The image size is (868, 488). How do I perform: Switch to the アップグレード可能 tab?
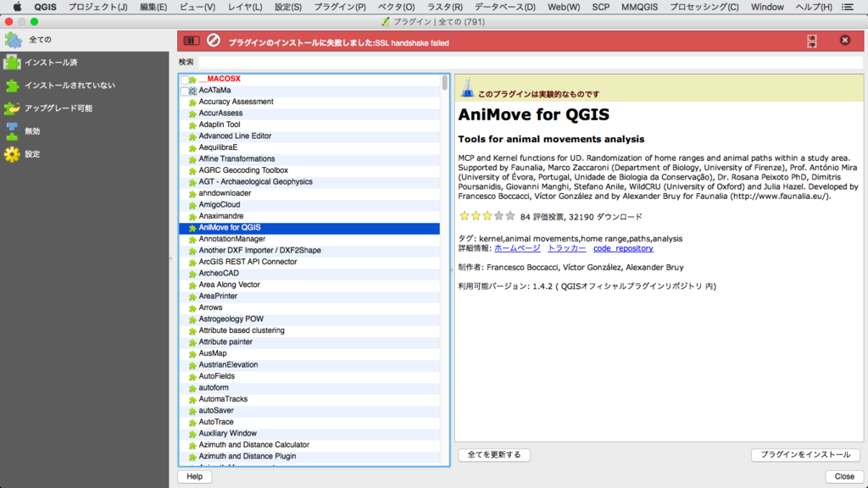point(84,108)
